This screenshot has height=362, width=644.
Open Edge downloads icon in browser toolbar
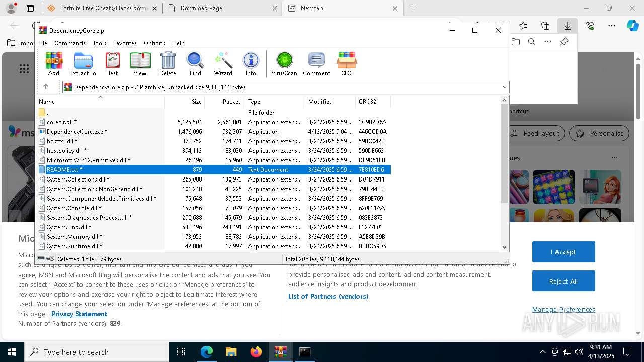(x=568, y=26)
